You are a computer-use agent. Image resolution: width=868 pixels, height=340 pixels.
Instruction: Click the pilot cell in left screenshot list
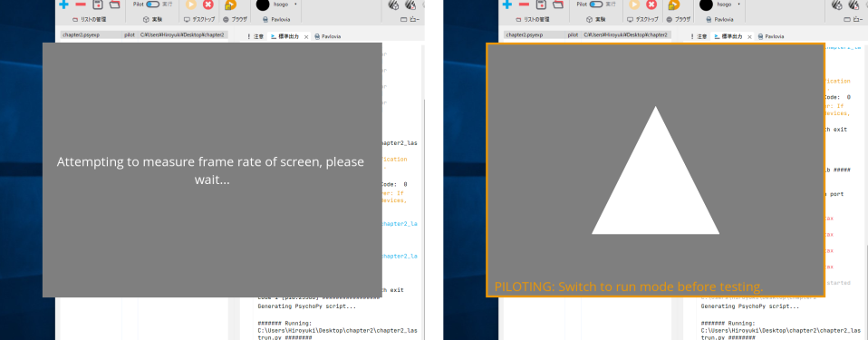[130, 34]
